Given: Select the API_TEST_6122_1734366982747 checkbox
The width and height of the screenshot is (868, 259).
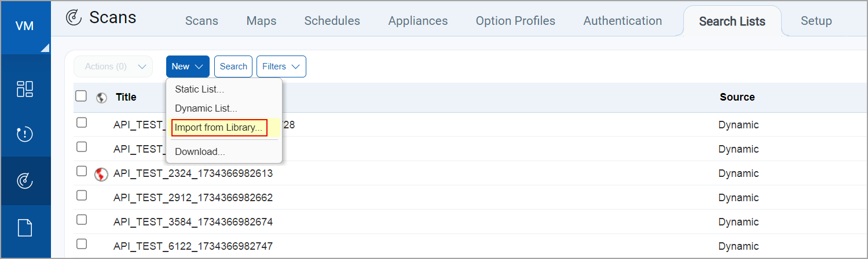Looking at the screenshot, I should coord(82,245).
